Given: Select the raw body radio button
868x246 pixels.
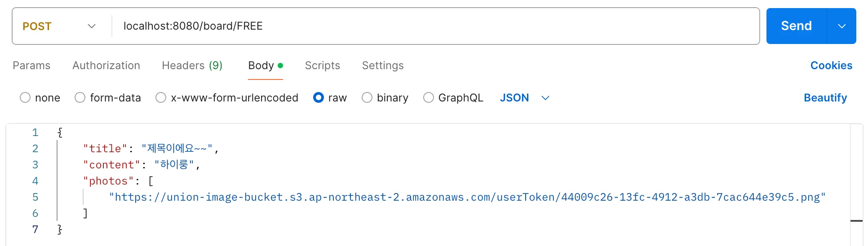Looking at the screenshot, I should click(319, 98).
